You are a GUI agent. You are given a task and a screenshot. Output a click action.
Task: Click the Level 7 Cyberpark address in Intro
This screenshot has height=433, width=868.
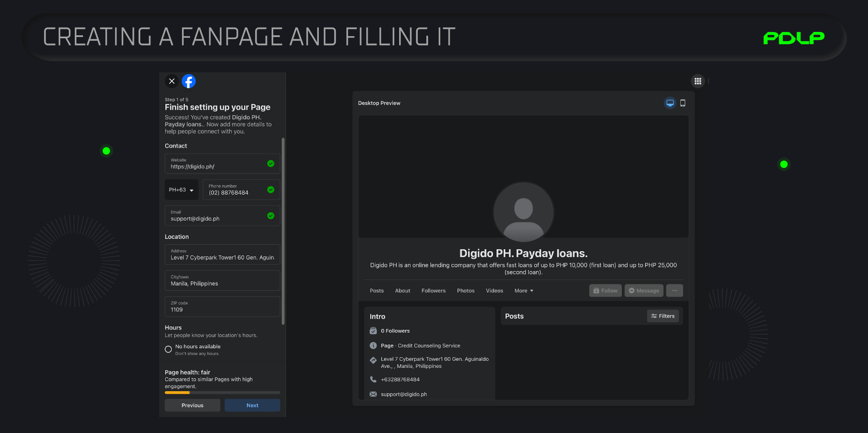click(x=435, y=362)
